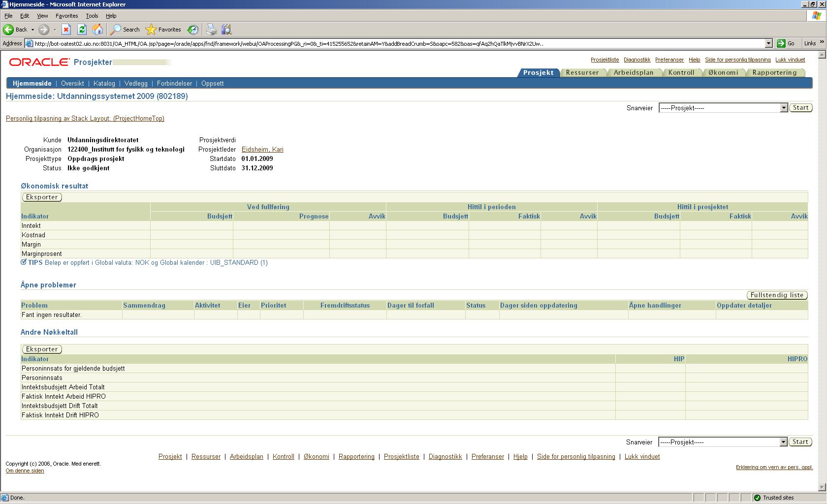Switch to the Arbeidsplan tab

[x=634, y=72]
